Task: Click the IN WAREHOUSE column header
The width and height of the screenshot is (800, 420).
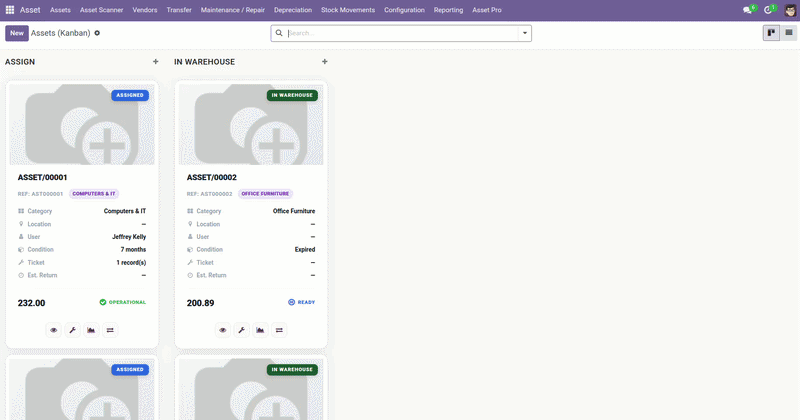Action: [205, 62]
